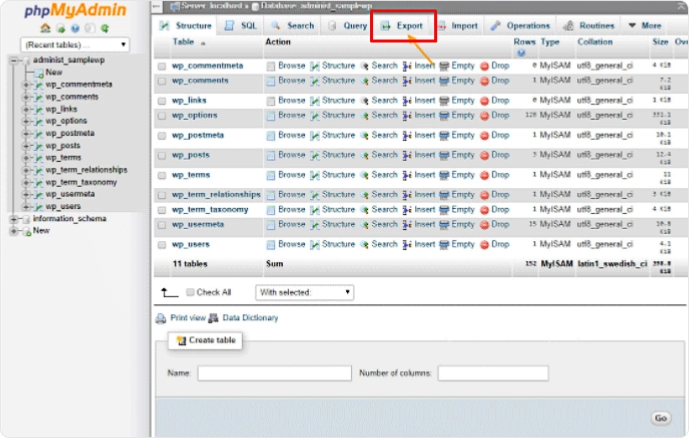The image size is (689, 438).
Task: Expand the information_schema database node
Action: [14, 219]
